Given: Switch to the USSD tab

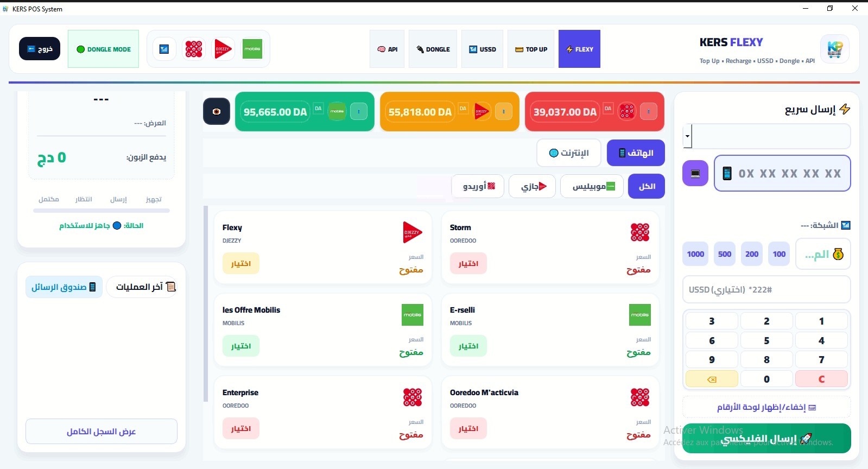Looking at the screenshot, I should 482,49.
